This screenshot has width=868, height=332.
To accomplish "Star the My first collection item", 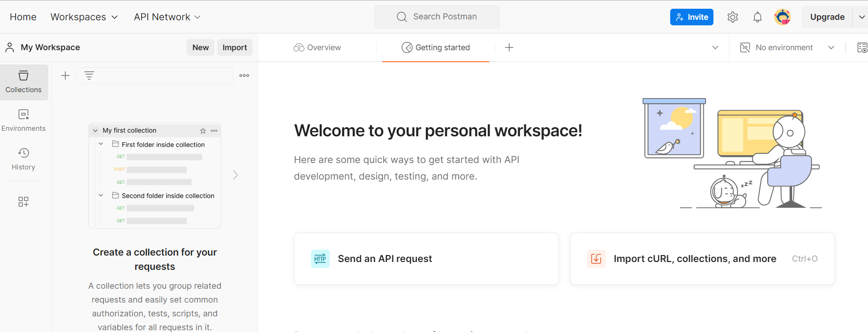I will pos(203,131).
